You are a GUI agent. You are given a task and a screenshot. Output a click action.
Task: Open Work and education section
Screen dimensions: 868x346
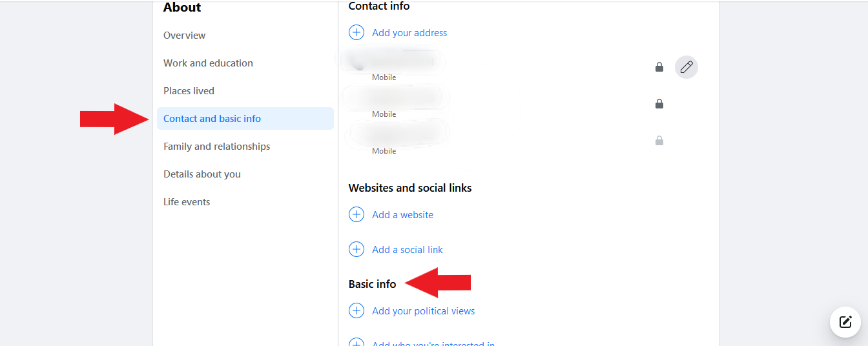point(208,63)
